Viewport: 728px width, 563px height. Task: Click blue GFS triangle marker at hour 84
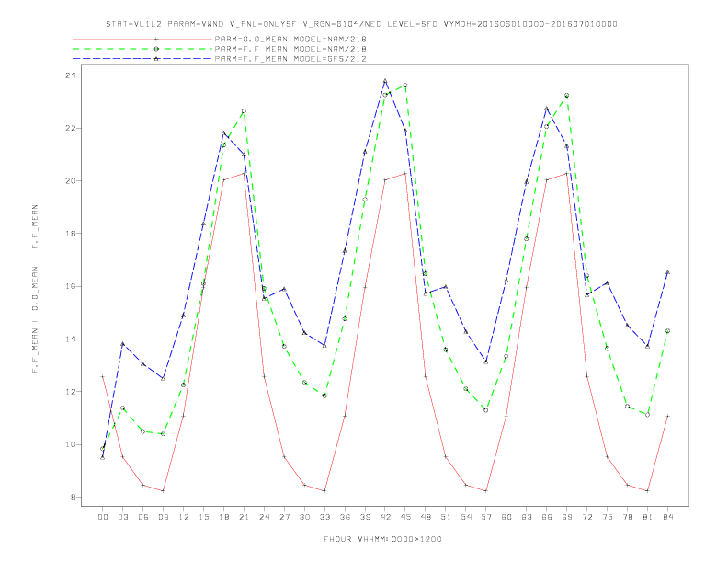(667, 272)
